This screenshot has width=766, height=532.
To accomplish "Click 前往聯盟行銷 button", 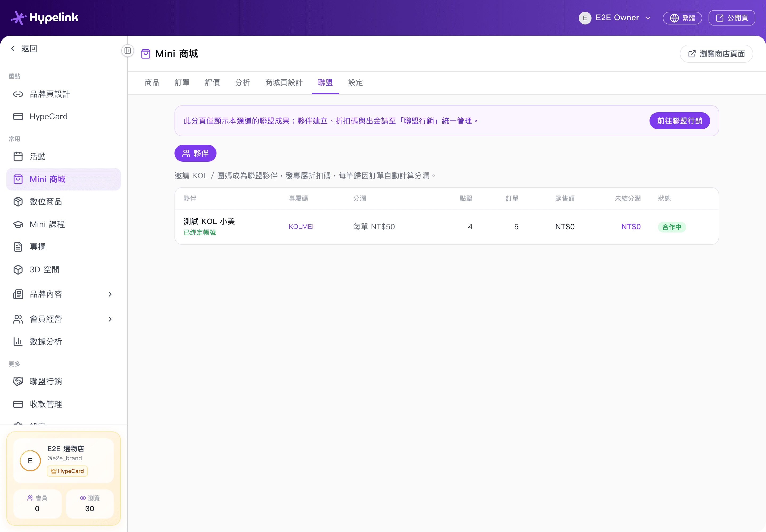I will tap(679, 121).
